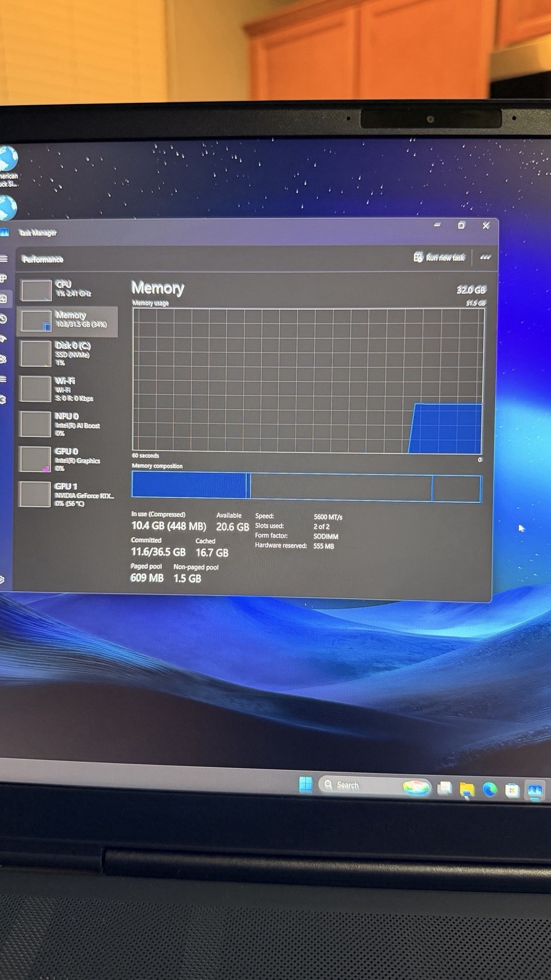Open the App history sidebar icon
Viewport: 551px width, 980px height.
3,319
